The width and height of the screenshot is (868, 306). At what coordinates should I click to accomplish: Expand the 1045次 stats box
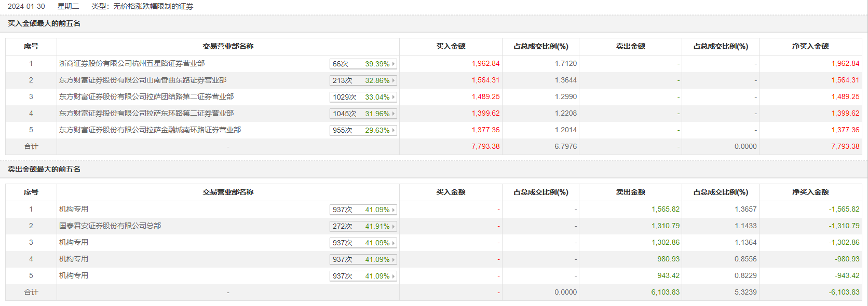click(363, 114)
